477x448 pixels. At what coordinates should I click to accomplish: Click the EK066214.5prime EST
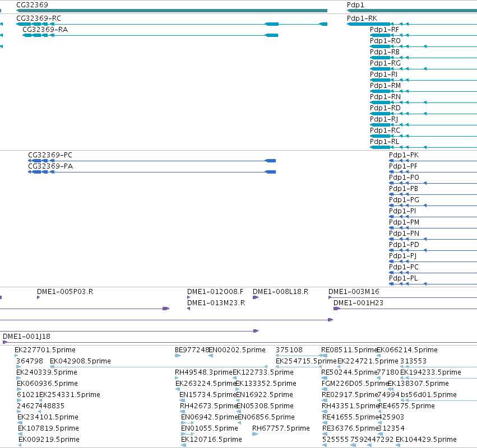[407, 350]
